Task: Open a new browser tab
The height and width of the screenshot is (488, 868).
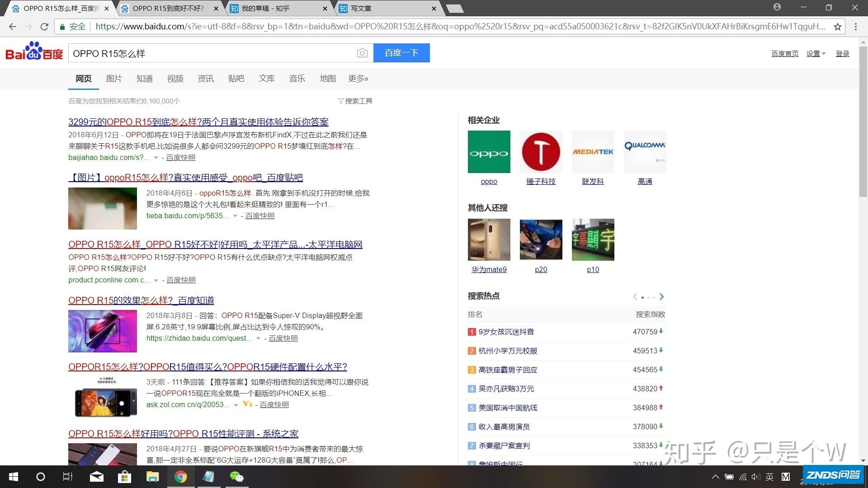Action: 454,9
